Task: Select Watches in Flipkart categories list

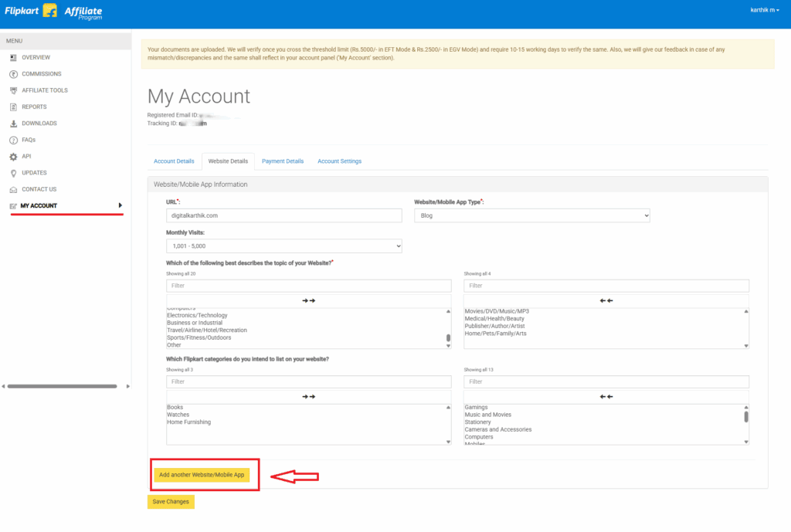Action: click(x=178, y=415)
